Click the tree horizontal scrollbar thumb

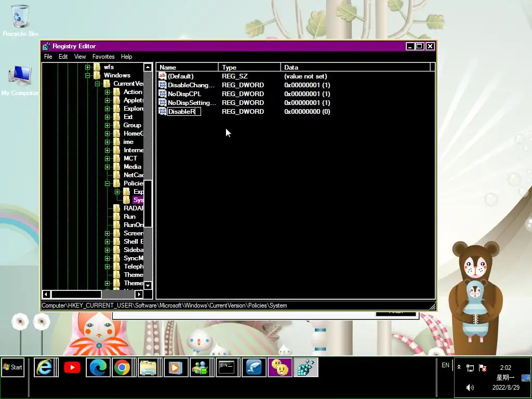coord(76,294)
